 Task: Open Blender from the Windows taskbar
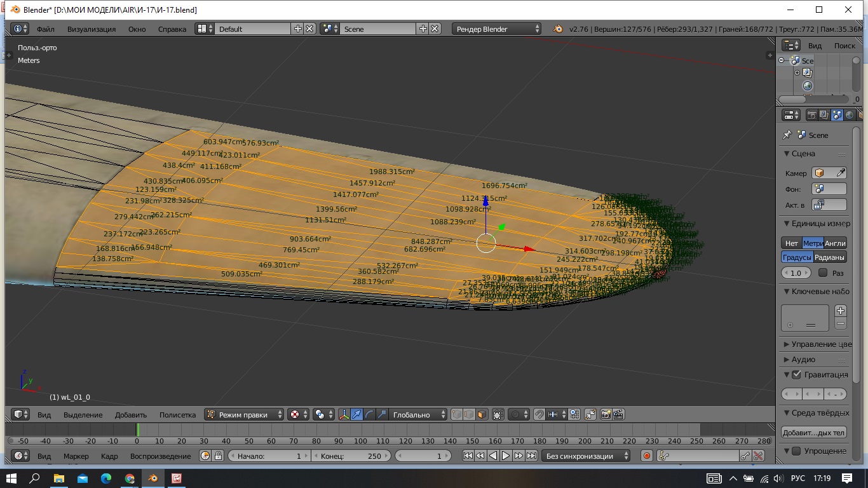(x=153, y=478)
